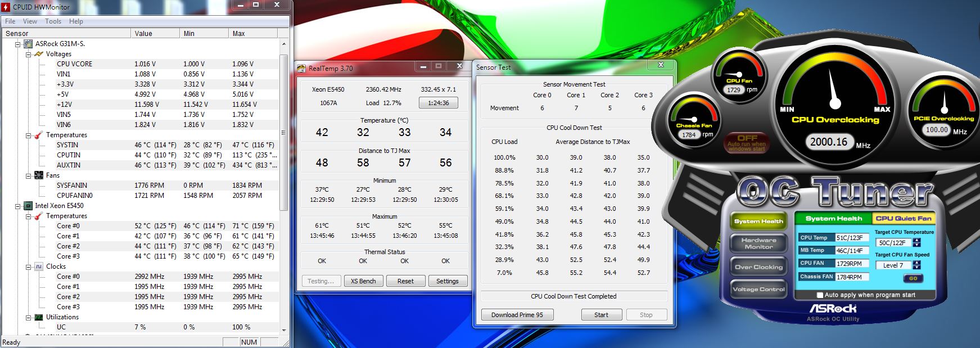The image size is (980, 348).
Task: Open the Help menu in HWMonitor
Action: pyautogui.click(x=76, y=21)
